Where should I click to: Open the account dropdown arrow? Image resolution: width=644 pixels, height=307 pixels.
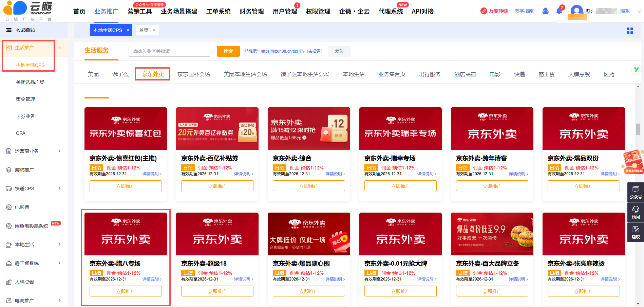pos(639,11)
